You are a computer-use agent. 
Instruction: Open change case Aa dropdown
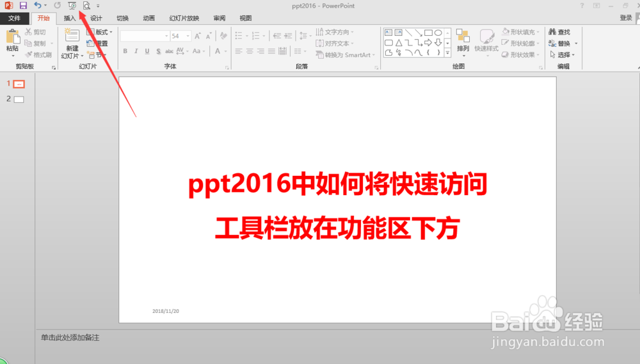click(x=198, y=51)
